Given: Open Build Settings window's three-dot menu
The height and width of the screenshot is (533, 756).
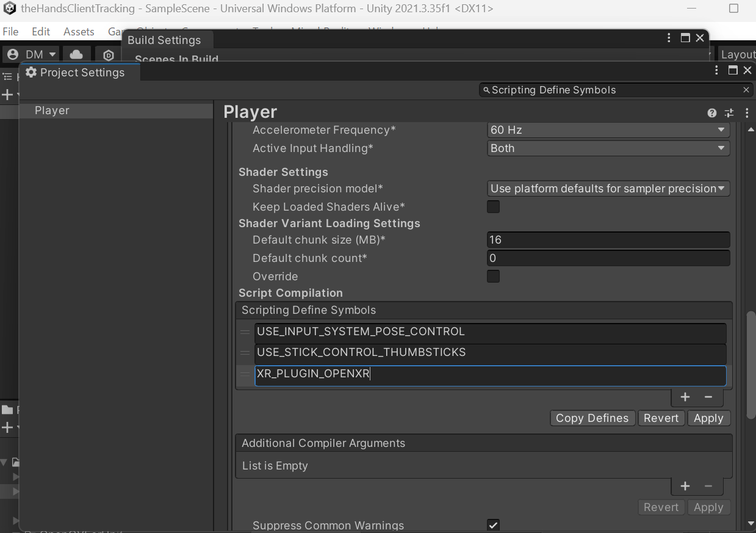Looking at the screenshot, I should click(668, 37).
